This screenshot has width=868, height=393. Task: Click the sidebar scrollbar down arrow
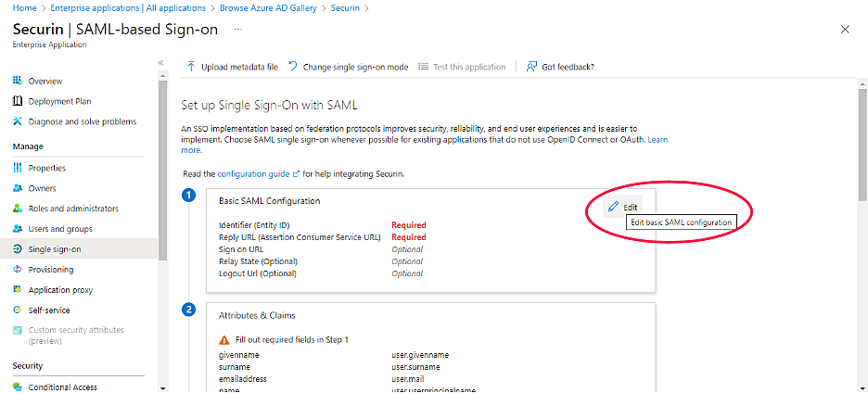click(162, 387)
